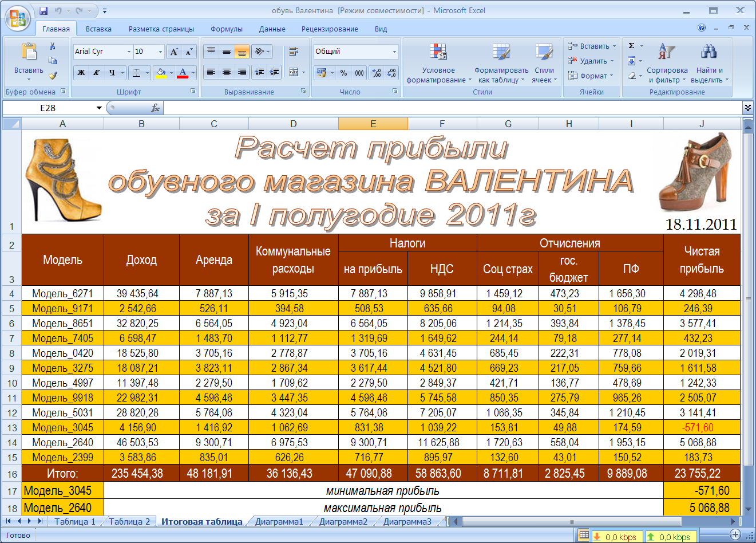Click the Удалить button in Ячейки group
This screenshot has width=756, height=543.
591,61
